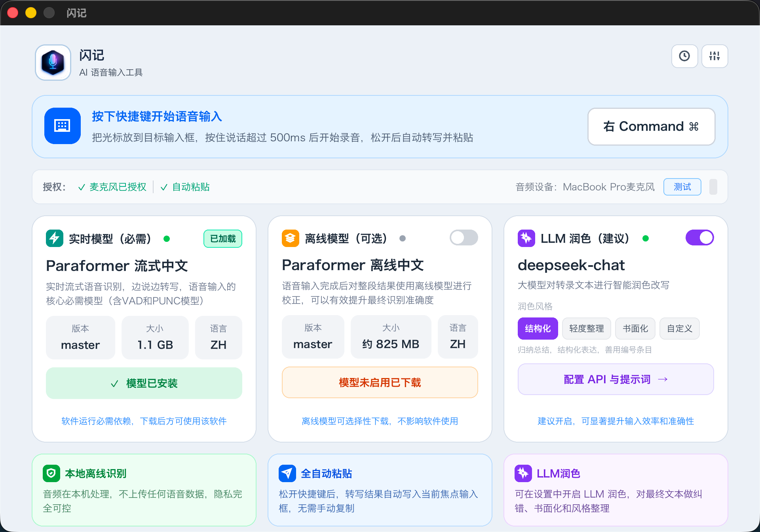Select the 书面化 polishing style
The height and width of the screenshot is (532, 760).
[x=635, y=329]
